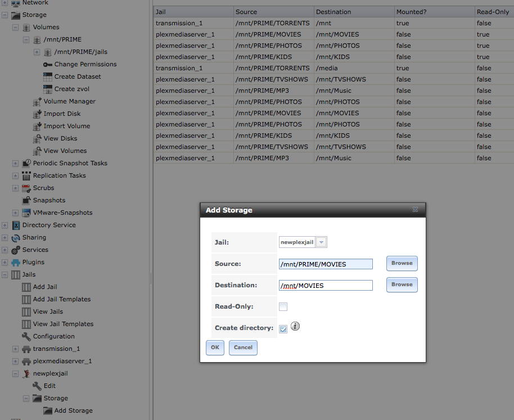This screenshot has width=514, height=420.
Task: Click the Storage folder icon at top of tree
Action: point(16,15)
